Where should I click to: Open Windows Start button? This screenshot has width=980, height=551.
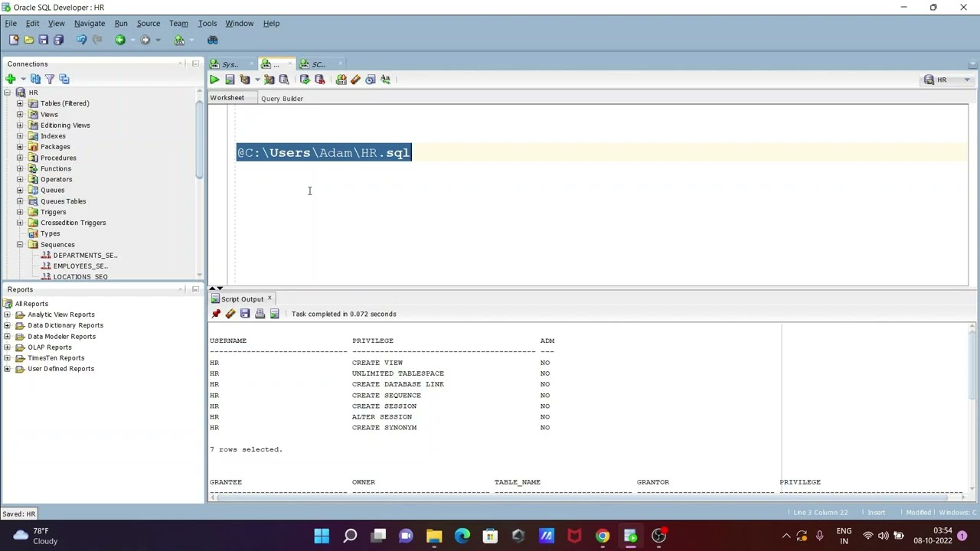(x=322, y=536)
